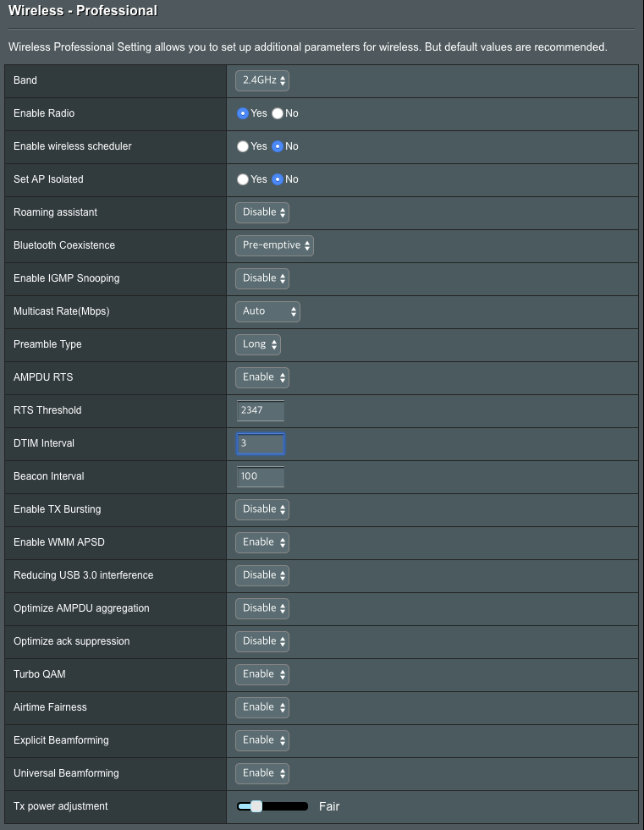This screenshot has width=644, height=830.
Task: Click the RTS Threshold input field
Action: click(261, 410)
